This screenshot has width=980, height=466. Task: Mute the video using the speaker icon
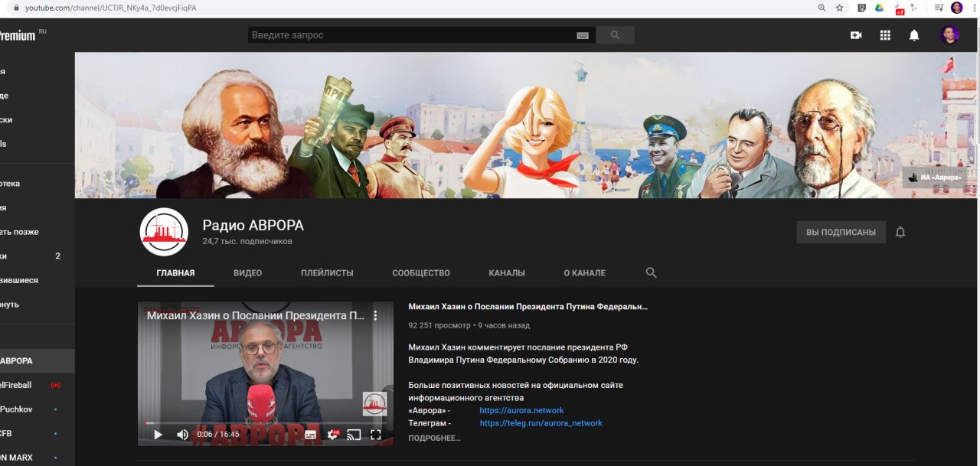tap(182, 435)
